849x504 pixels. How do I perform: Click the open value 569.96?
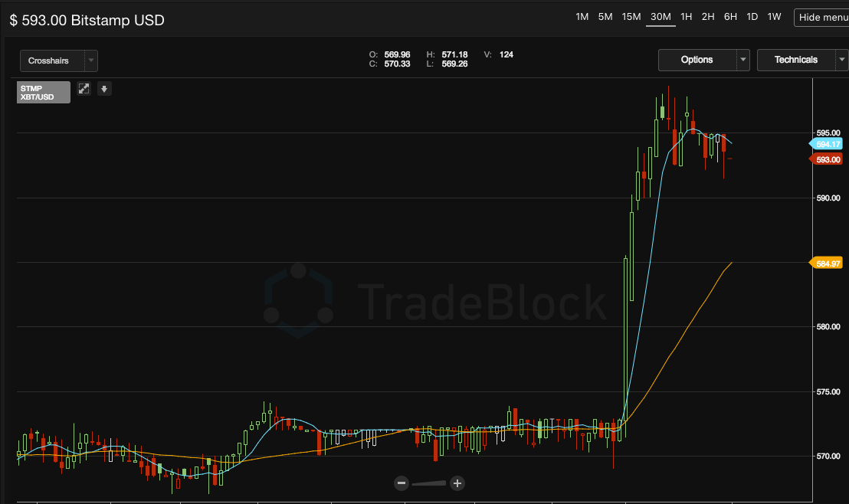397,54
